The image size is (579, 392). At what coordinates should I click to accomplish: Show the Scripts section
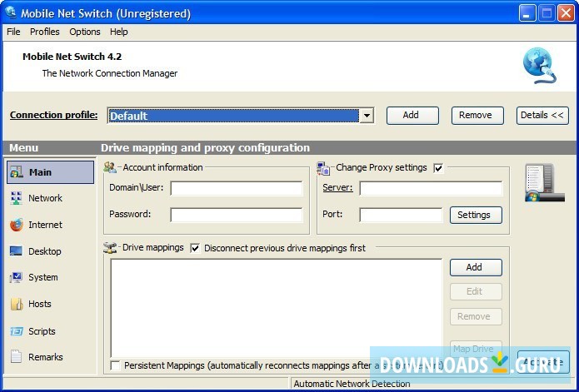pos(42,331)
